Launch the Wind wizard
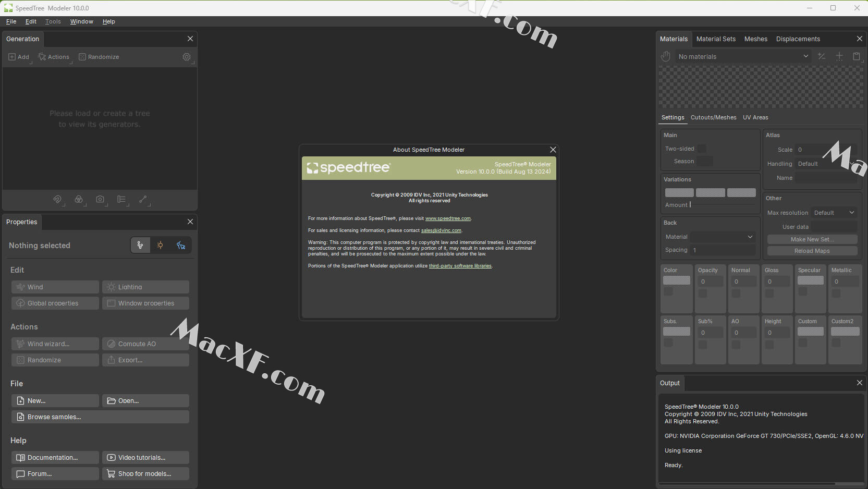This screenshot has width=868, height=489. pos(55,344)
